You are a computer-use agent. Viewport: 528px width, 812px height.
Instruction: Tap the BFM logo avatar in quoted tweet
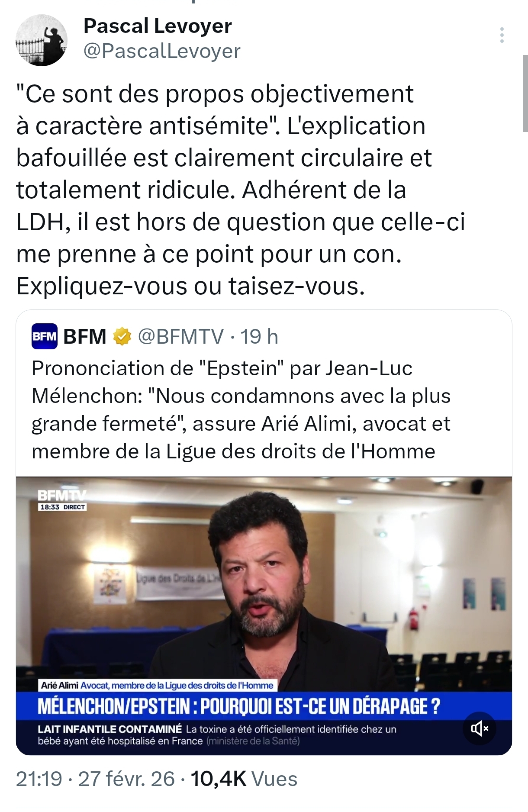(x=45, y=336)
